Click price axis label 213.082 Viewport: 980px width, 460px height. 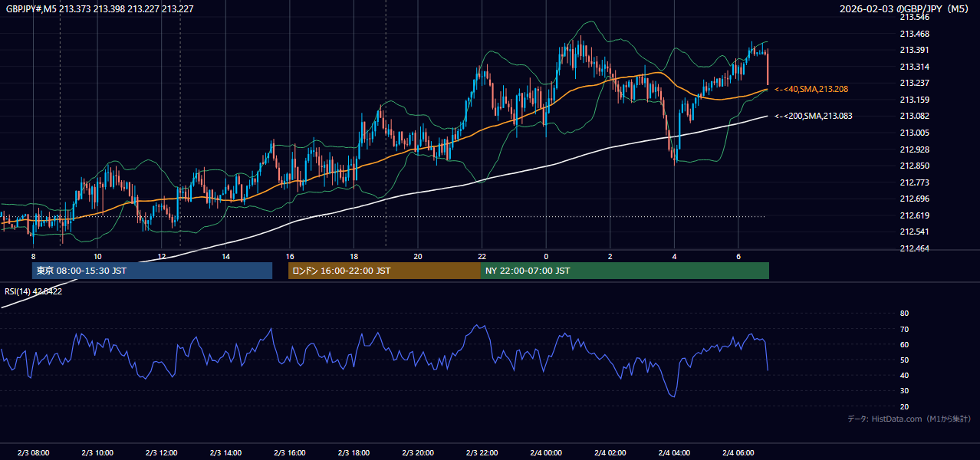[x=914, y=117]
